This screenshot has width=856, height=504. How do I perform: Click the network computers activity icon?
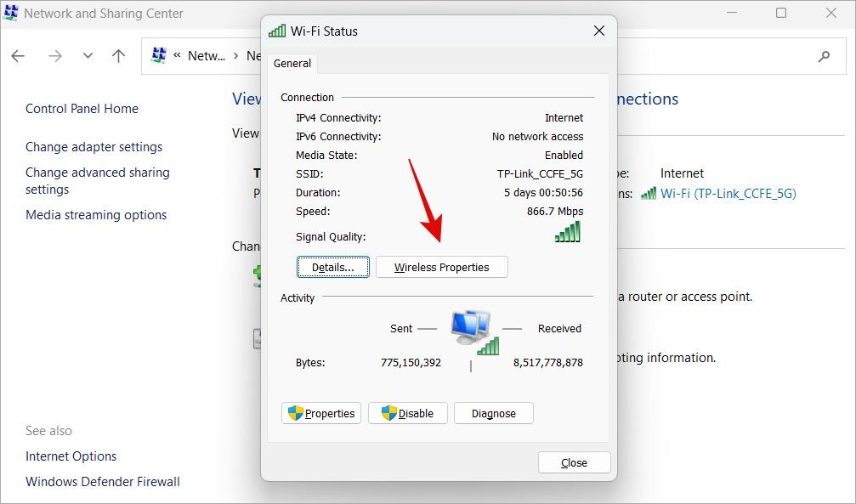pos(474,332)
